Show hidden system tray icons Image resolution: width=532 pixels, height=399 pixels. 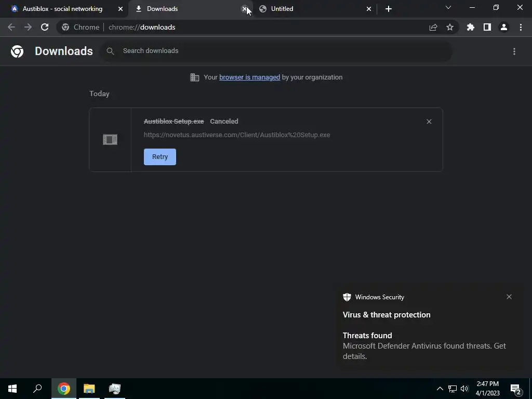[x=440, y=389]
